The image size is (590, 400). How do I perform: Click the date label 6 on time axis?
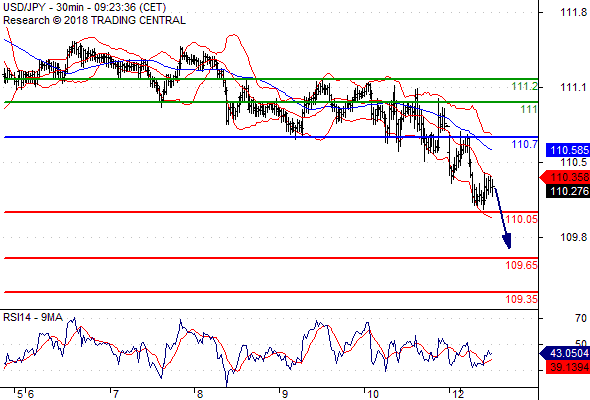[30, 394]
